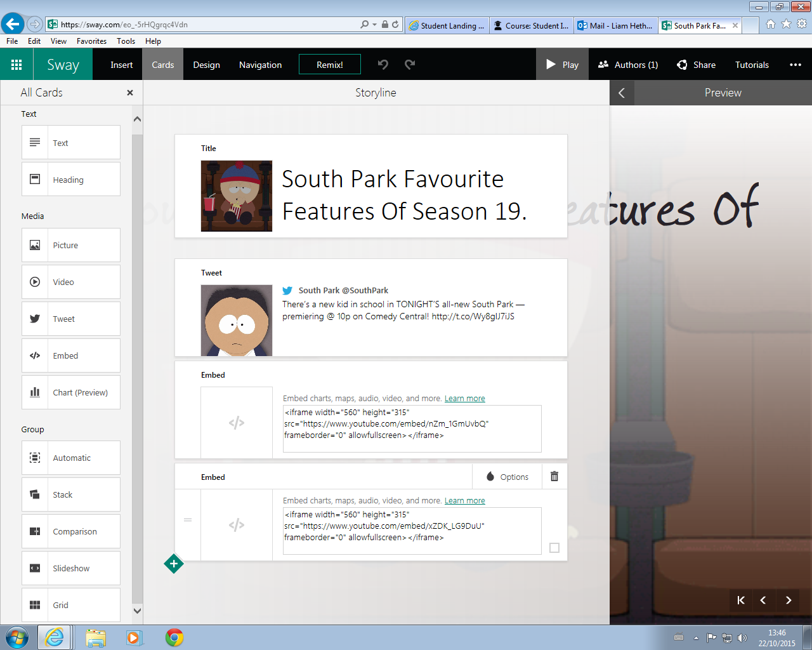
Task: Open the more options ellipsis menu
Action: [795, 65]
